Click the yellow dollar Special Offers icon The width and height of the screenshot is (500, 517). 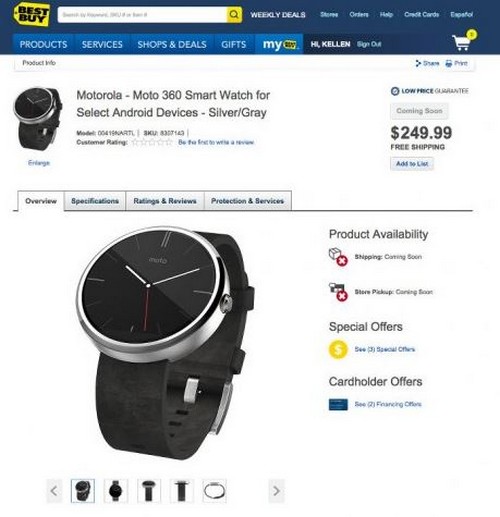point(338,349)
